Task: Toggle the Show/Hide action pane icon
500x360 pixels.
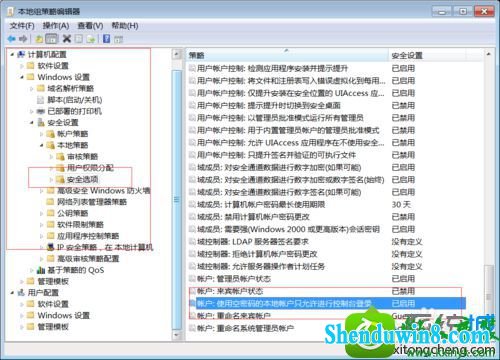Action: click(118, 39)
